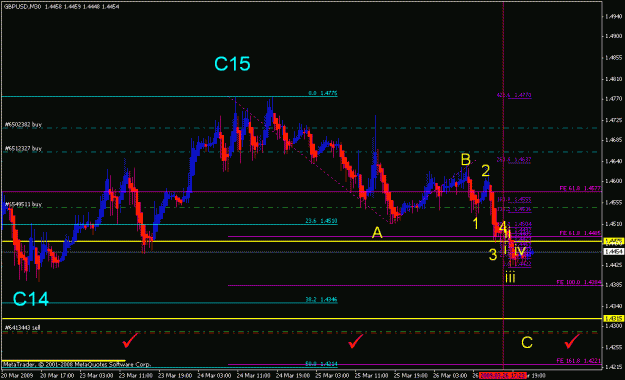Select the Fibonacci 50.0 1.4214 level label
This screenshot has width=625, height=380.
click(322, 364)
